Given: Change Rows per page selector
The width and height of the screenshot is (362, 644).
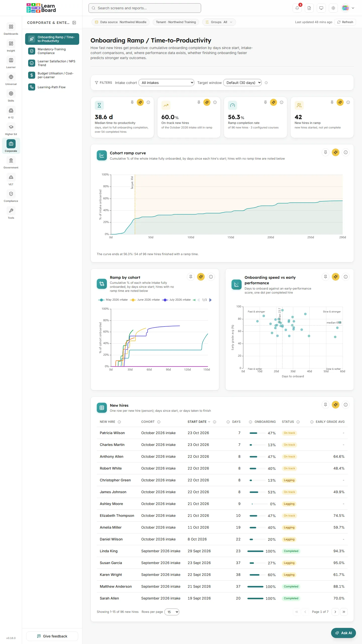Looking at the screenshot, I should tap(172, 612).
